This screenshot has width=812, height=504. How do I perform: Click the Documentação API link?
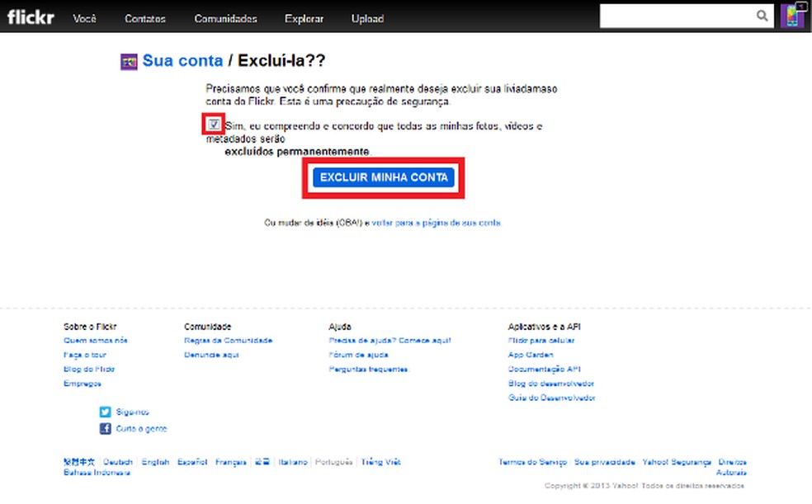coord(545,369)
